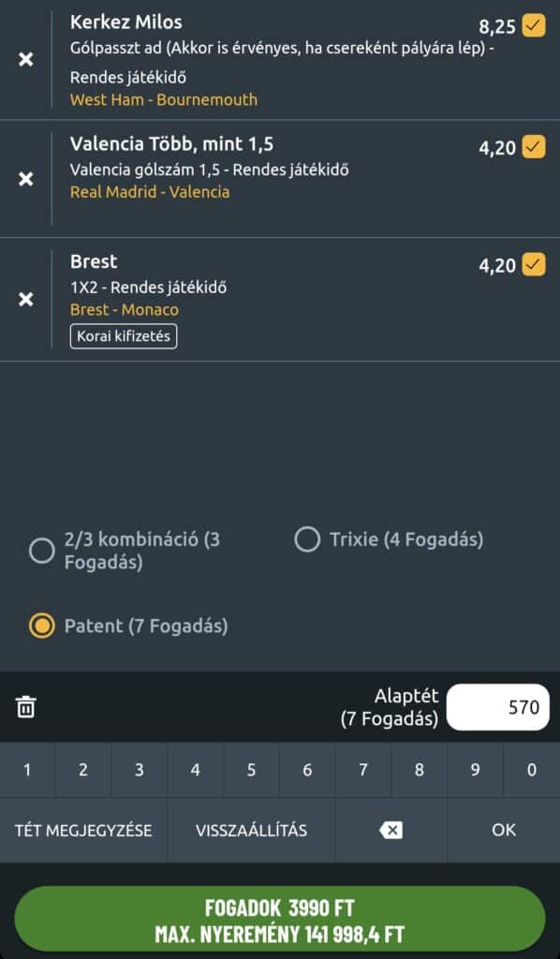Click the VISSZAÁLLÍTÁS reset button
The width and height of the screenshot is (560, 959).
pos(251,831)
